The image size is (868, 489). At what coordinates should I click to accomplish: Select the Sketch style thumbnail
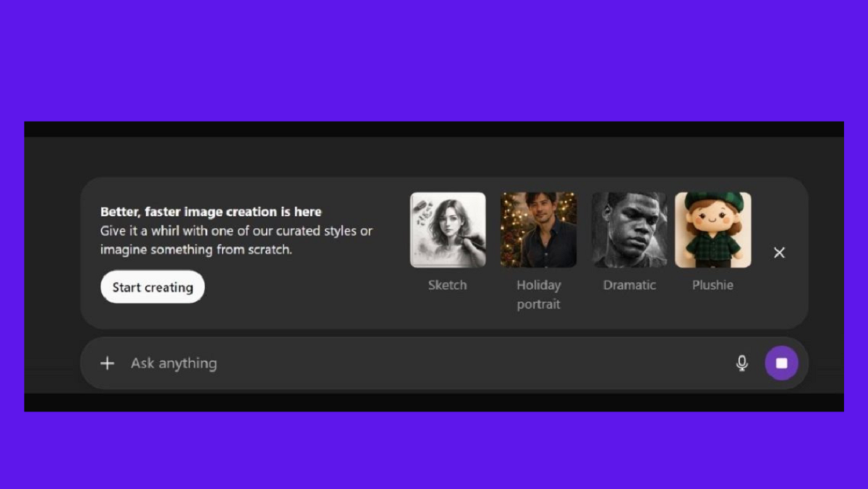448,230
